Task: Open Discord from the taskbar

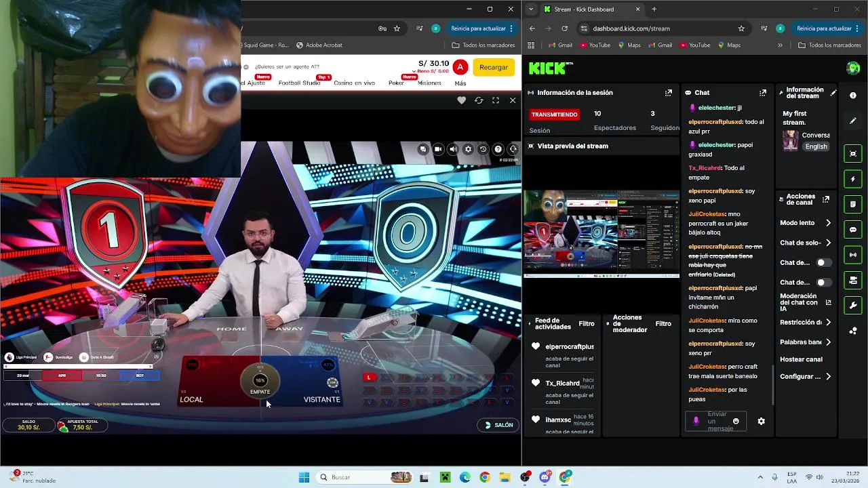Action: (x=545, y=477)
